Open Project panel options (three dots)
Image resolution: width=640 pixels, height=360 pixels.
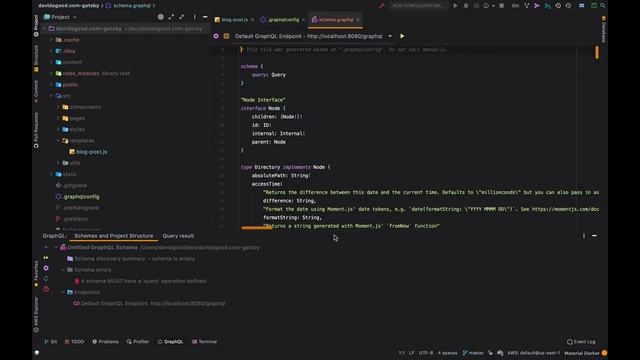coord(195,17)
